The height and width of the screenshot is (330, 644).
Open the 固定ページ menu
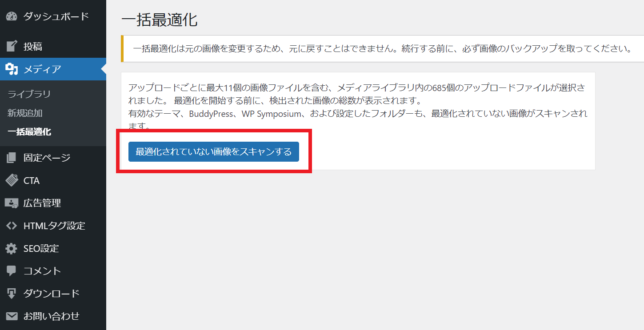53,158
